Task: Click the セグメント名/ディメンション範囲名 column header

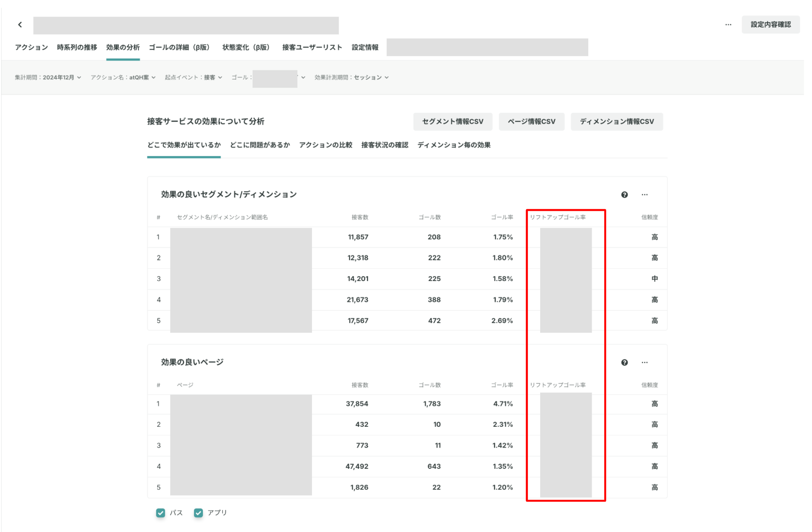Action: [x=222, y=218]
